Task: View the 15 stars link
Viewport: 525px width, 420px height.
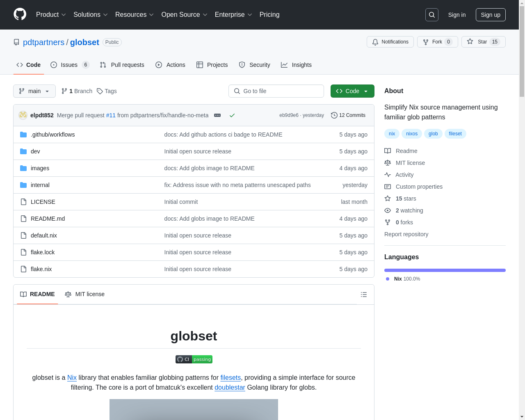Action: click(x=400, y=199)
